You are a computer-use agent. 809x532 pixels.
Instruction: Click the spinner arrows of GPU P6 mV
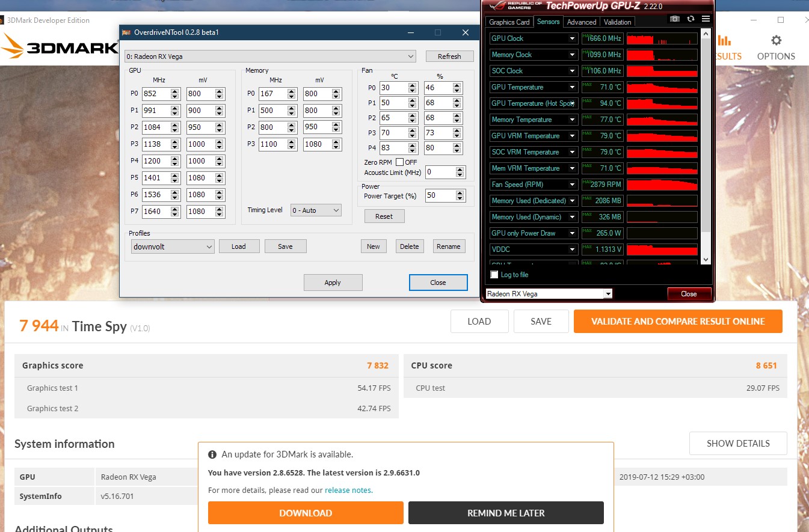pyautogui.click(x=220, y=195)
